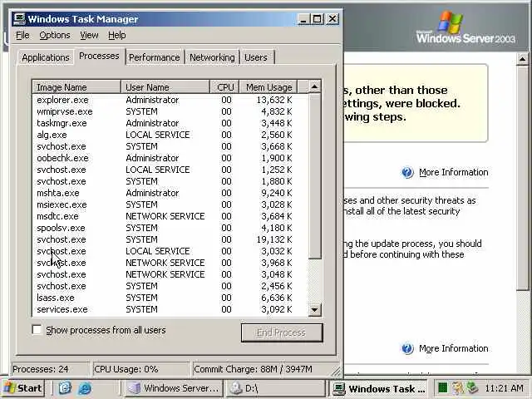Click the process list scrollbar thumb

coord(314,176)
